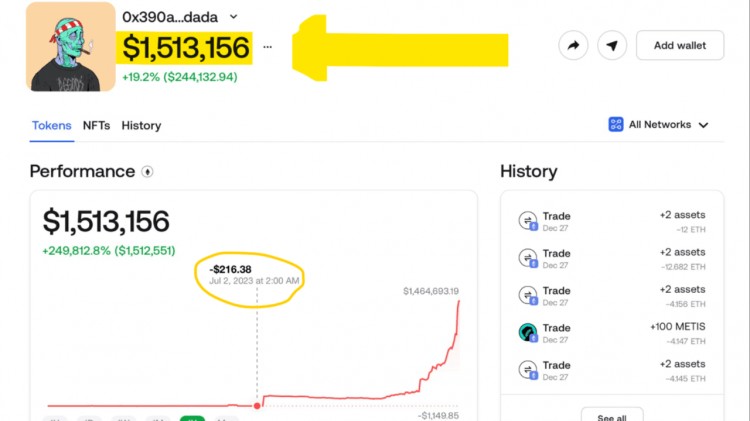Open the three-dot menu beside the balance
750x421 pixels.
coord(267,46)
